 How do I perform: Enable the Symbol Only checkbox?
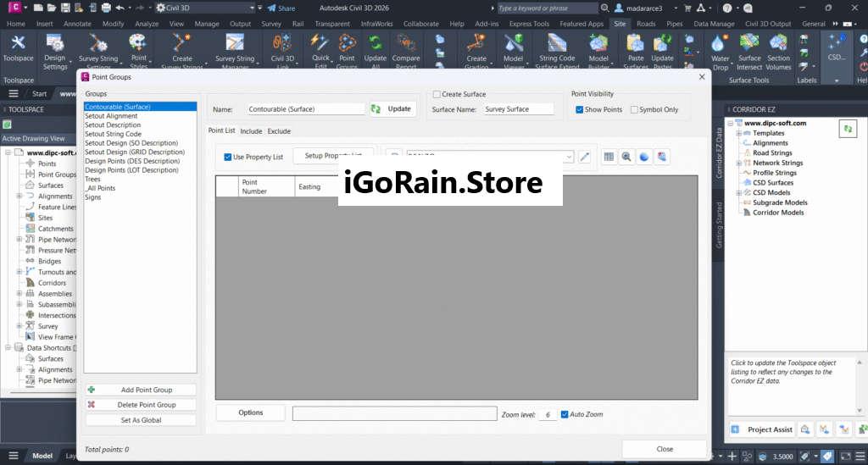pos(634,109)
